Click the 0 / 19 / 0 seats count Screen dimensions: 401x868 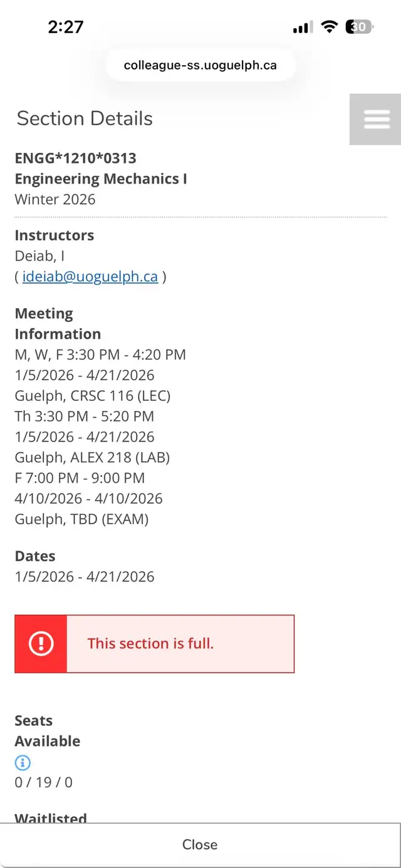[x=43, y=782]
